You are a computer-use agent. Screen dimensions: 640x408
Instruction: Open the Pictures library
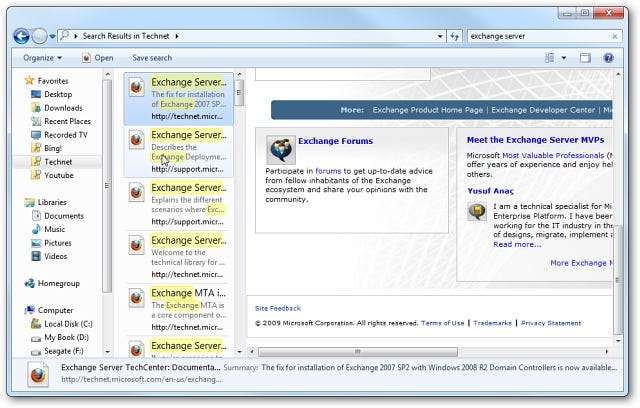click(58, 243)
